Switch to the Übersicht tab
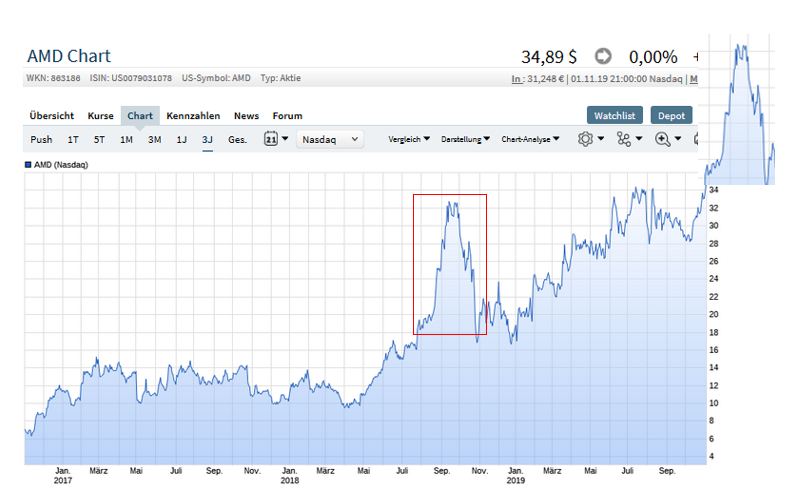 click(52, 115)
